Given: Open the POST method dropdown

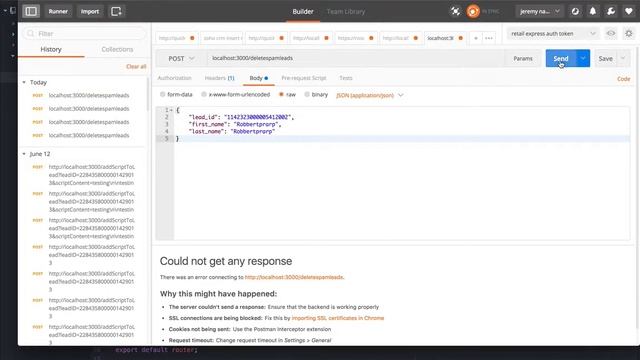Looking at the screenshot, I should pyautogui.click(x=181, y=58).
